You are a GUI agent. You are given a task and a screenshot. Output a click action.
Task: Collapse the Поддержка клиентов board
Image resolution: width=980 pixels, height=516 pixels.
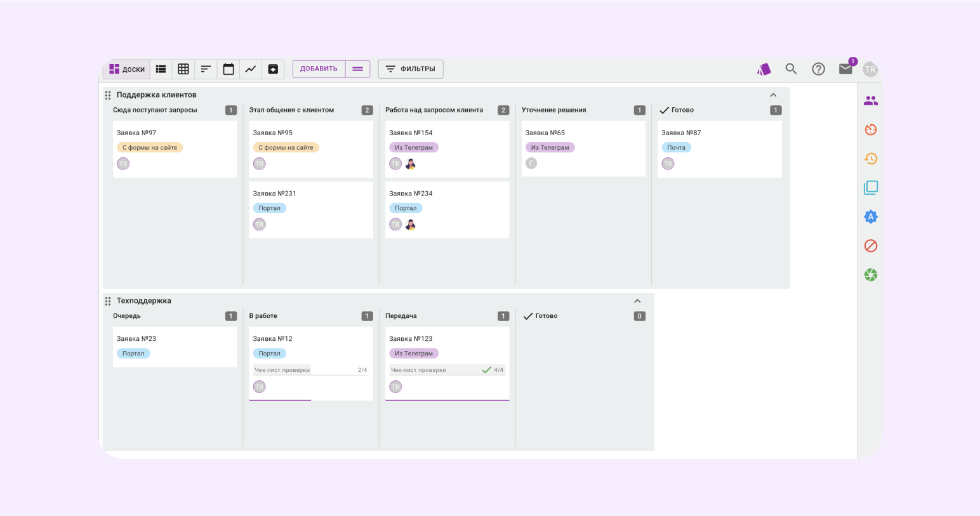(x=773, y=95)
